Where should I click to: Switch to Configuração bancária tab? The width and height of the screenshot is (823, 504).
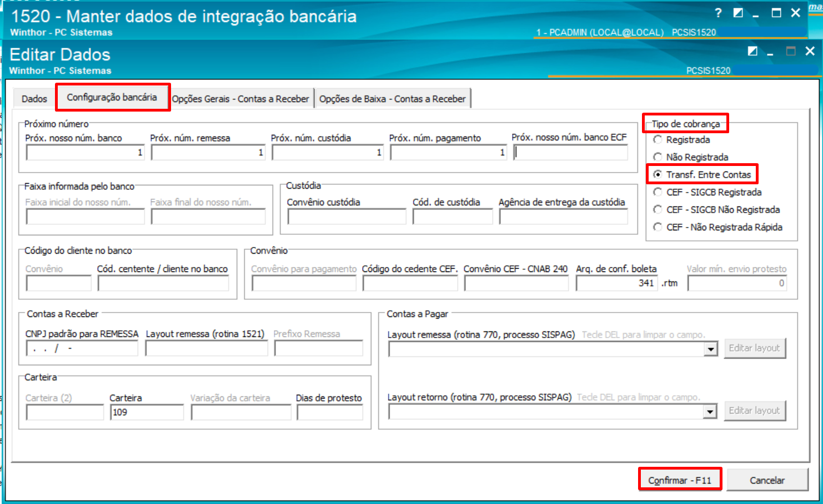[112, 97]
